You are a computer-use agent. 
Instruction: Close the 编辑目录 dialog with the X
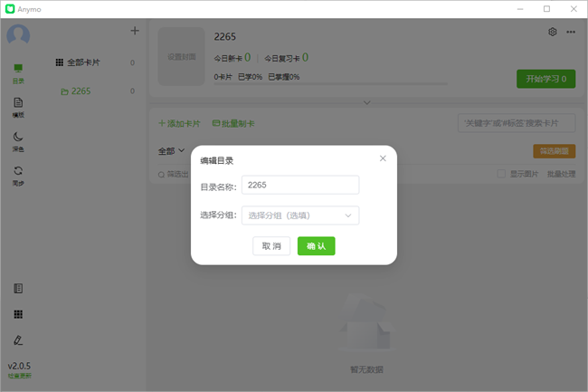(383, 158)
